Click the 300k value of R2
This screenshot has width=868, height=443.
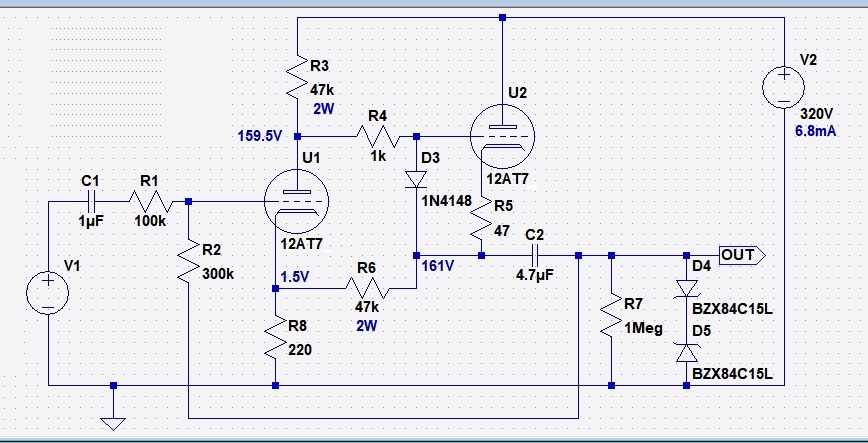click(218, 273)
